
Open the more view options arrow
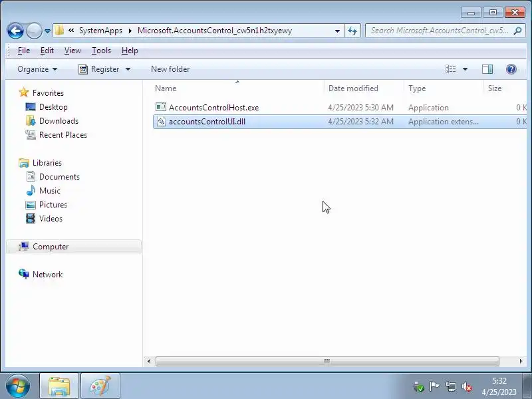point(465,69)
